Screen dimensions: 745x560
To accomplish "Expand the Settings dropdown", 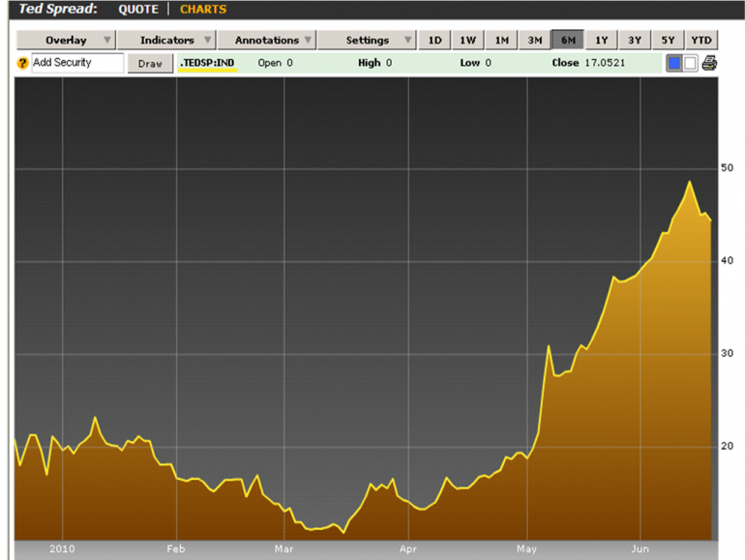I will pyautogui.click(x=368, y=40).
